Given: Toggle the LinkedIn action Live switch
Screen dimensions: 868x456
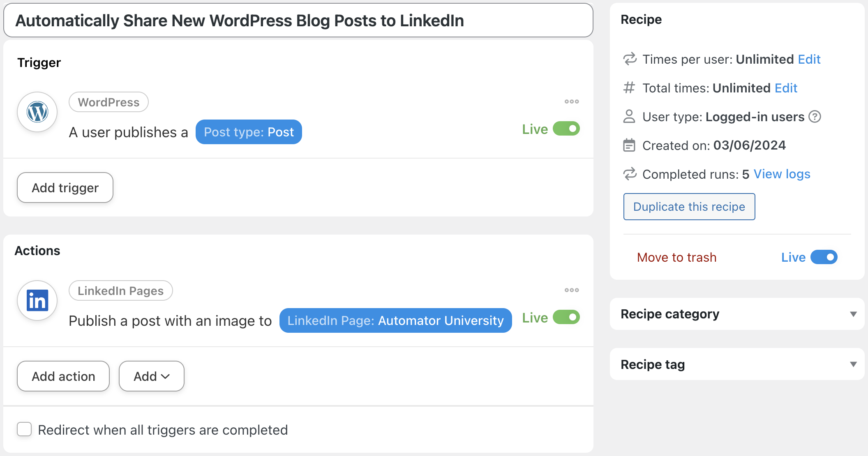Looking at the screenshot, I should (x=566, y=317).
